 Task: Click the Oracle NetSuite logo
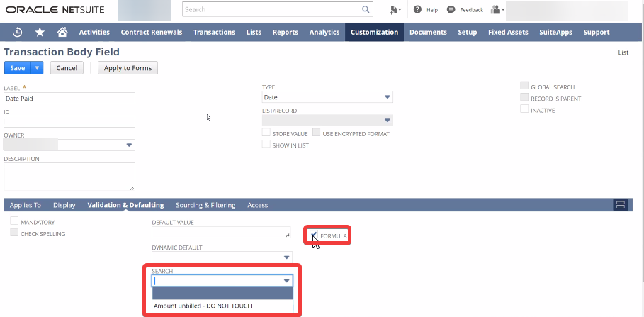pos(55,9)
